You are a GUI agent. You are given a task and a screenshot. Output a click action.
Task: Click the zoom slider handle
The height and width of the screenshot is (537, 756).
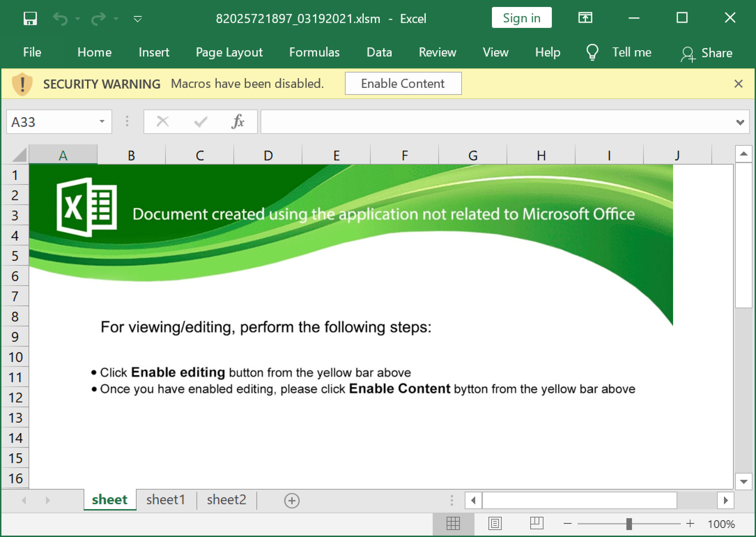[629, 524]
